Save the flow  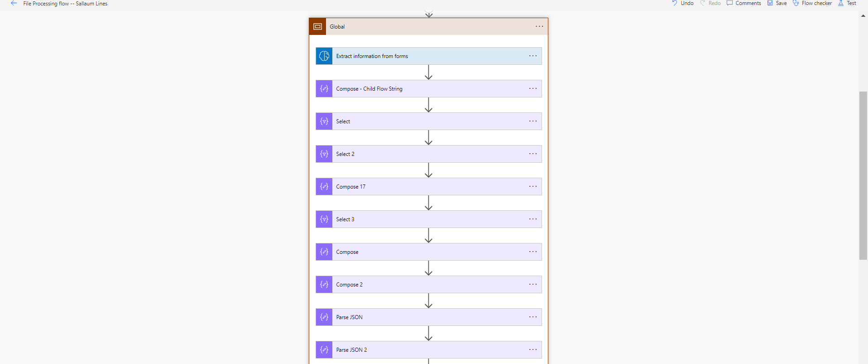777,3
